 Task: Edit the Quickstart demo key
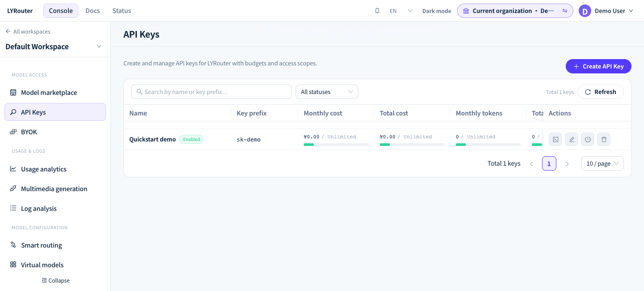[572, 139]
